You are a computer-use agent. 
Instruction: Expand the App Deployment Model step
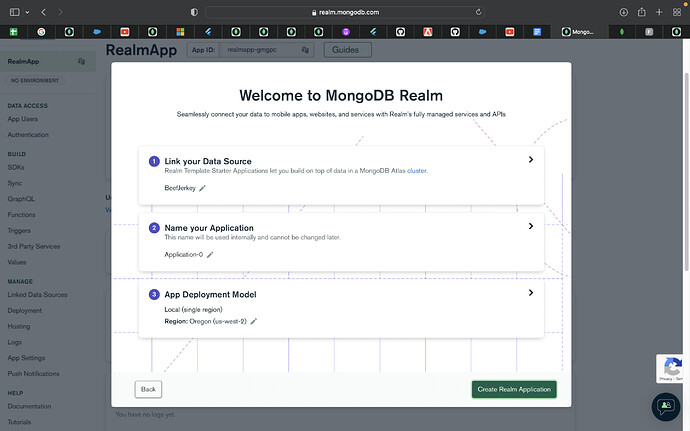530,293
